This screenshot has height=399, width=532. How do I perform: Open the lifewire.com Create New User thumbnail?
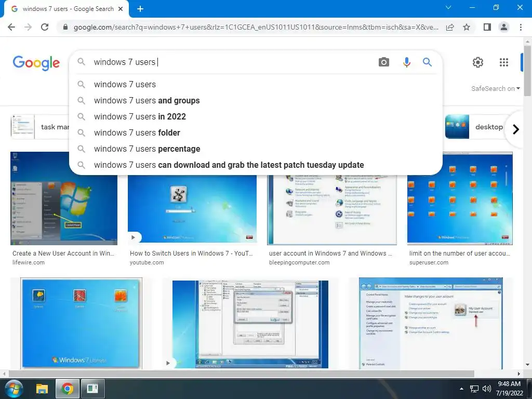tap(64, 210)
